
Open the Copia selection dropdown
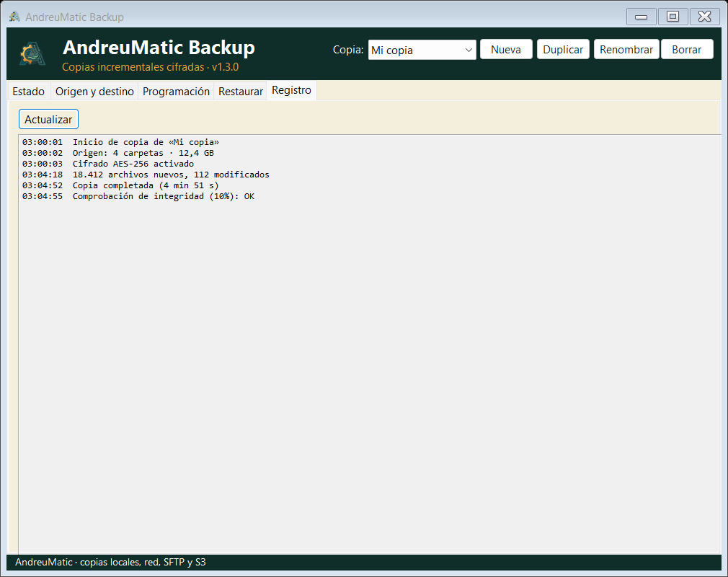coord(422,50)
